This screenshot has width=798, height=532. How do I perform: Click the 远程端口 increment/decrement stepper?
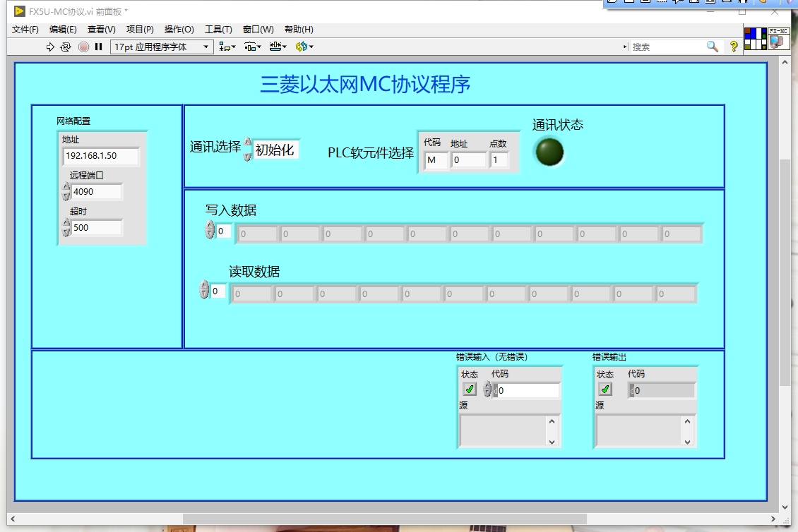click(x=66, y=192)
